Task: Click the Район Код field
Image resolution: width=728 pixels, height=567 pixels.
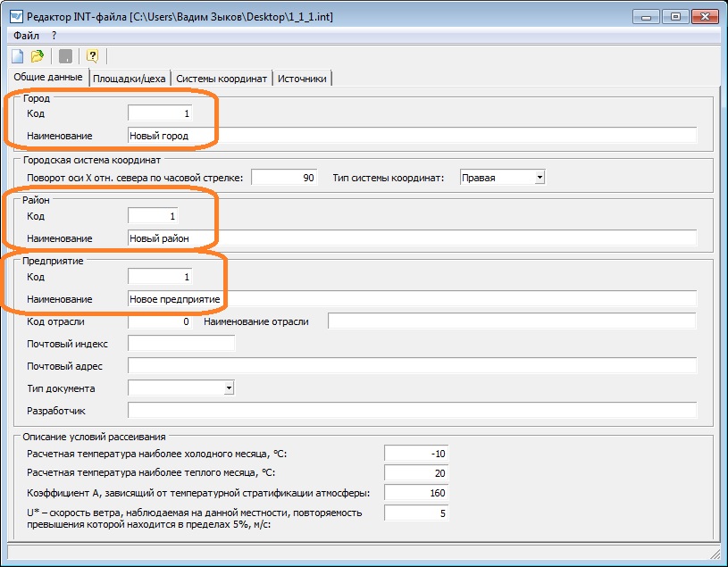Action: point(154,216)
